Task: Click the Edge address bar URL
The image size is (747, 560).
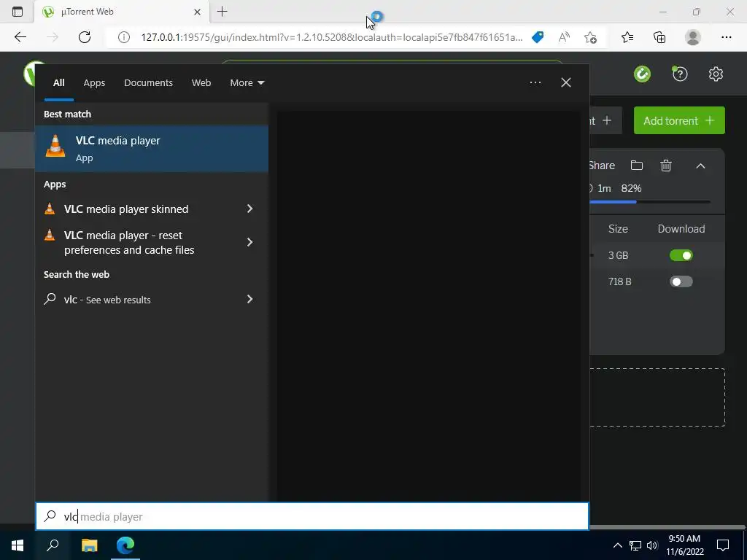Action: click(332, 37)
